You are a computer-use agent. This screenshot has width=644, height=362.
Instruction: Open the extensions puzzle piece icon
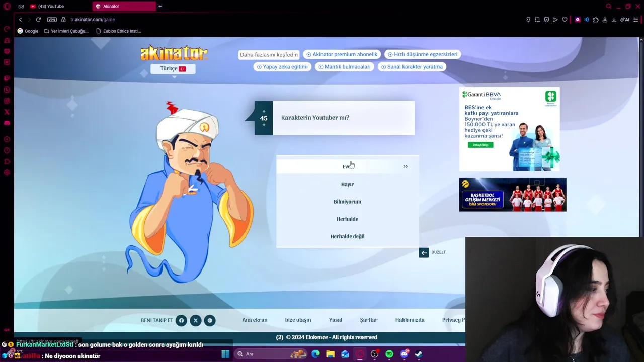596,20
